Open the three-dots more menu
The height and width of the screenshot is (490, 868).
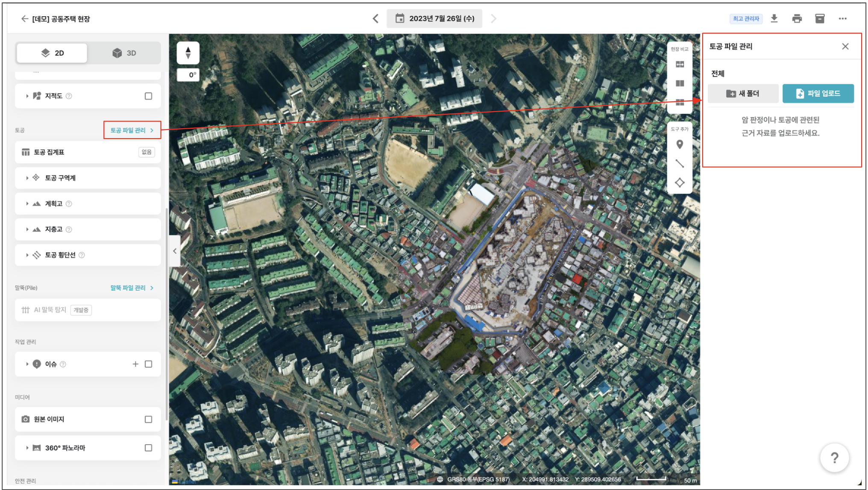(842, 18)
